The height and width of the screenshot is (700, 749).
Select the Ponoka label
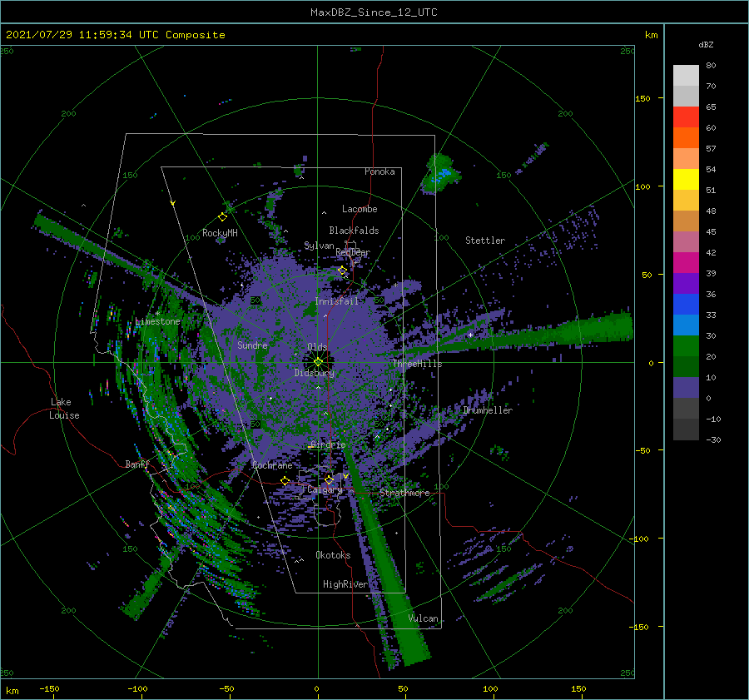point(379,171)
